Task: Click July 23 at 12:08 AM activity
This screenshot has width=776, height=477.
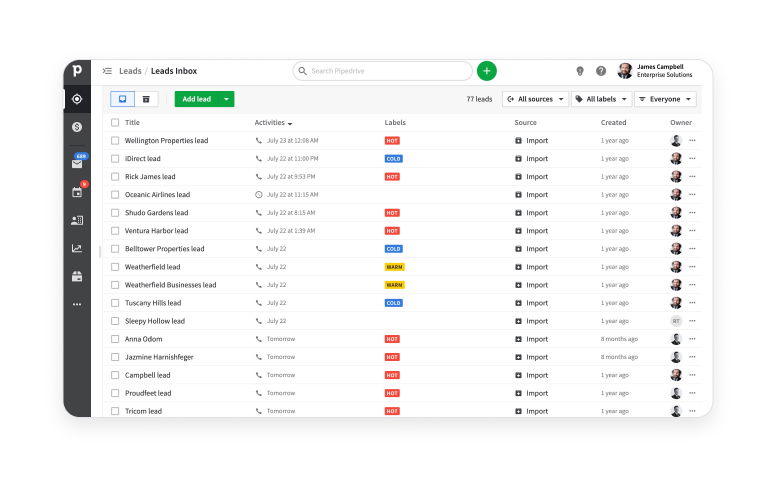Action: (x=292, y=141)
